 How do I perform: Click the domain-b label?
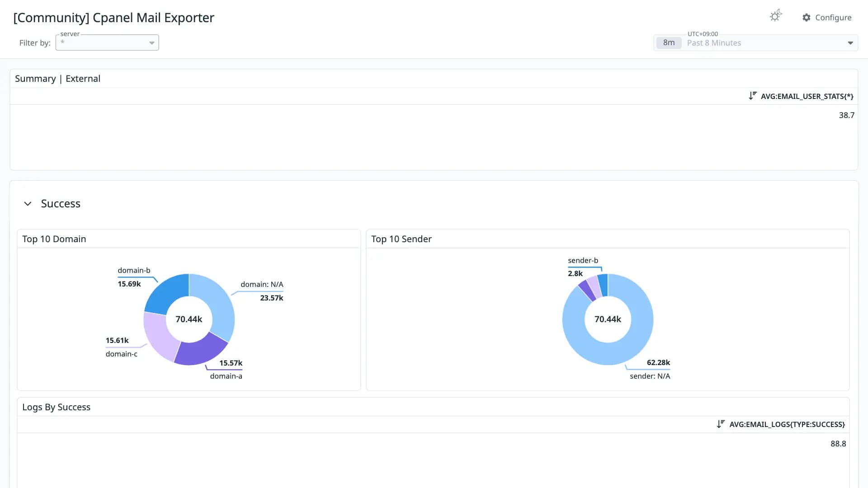[x=134, y=270]
